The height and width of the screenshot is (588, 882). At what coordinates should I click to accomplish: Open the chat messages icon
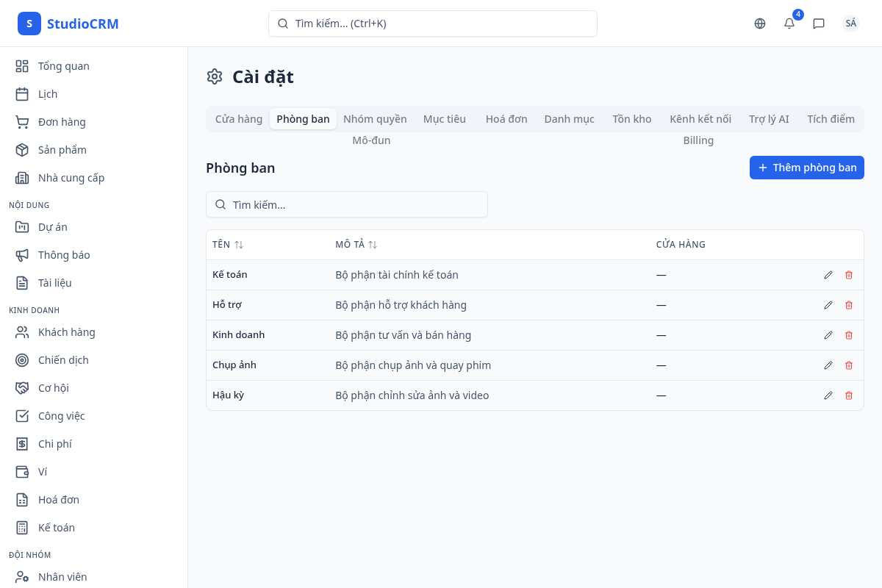[819, 24]
